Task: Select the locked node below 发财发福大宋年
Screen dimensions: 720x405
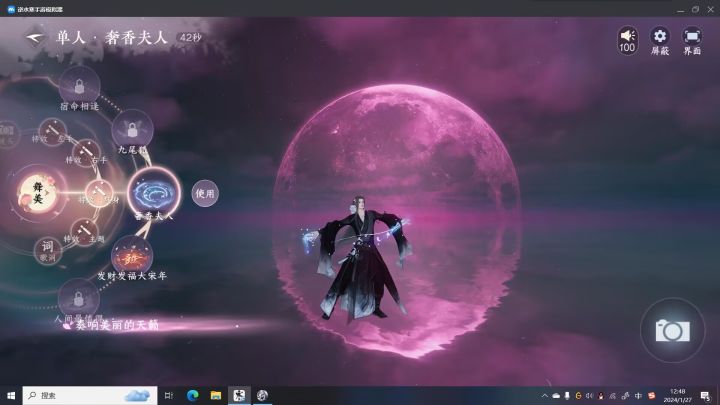Action: point(79,299)
